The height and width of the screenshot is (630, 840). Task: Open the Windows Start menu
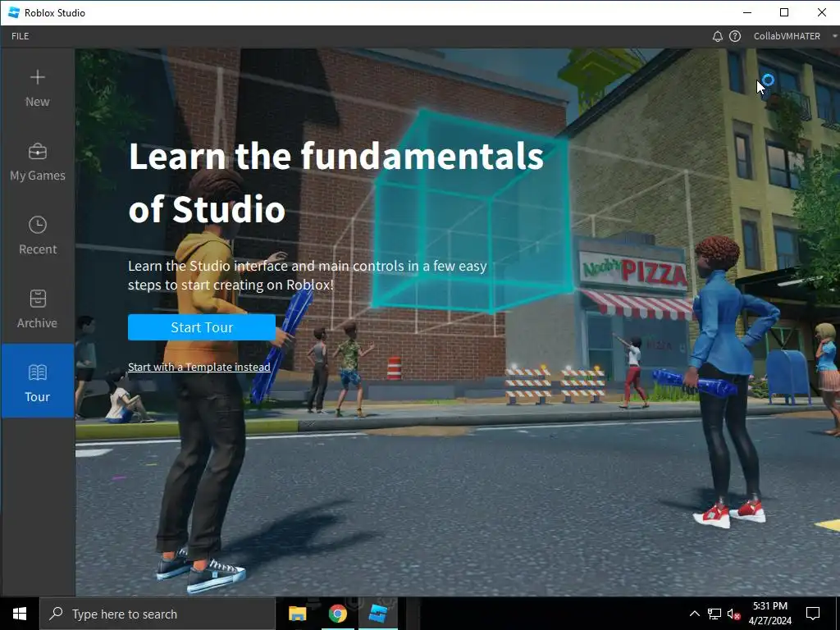coord(20,614)
